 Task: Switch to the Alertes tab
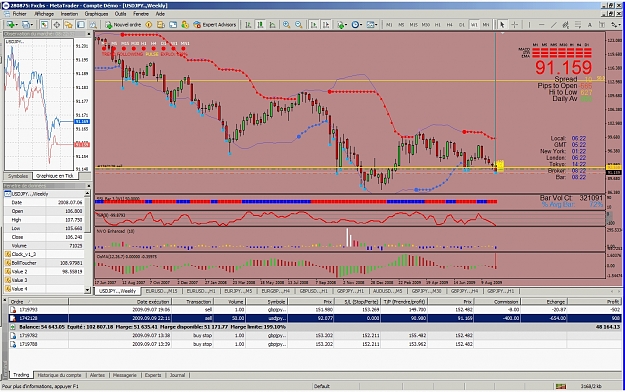click(97, 375)
